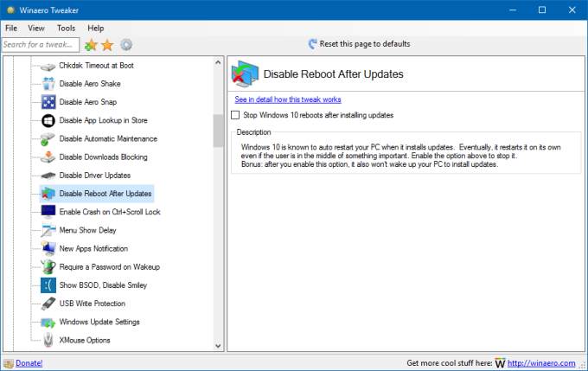Click the Winaero Tweaker title bar app icon
The height and width of the screenshot is (371, 588).
click(x=11, y=10)
